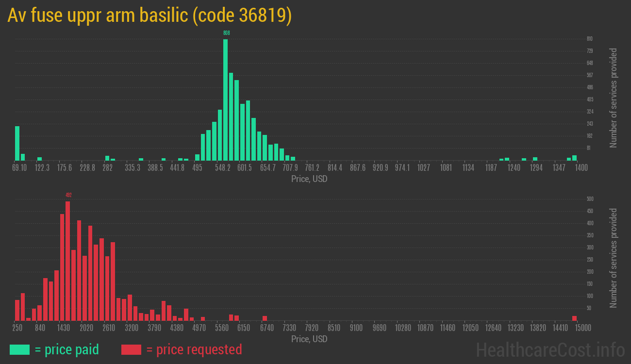Click the red chart's 'Number of services provided' label
The height and width of the screenshot is (364, 631).
pos(614,258)
